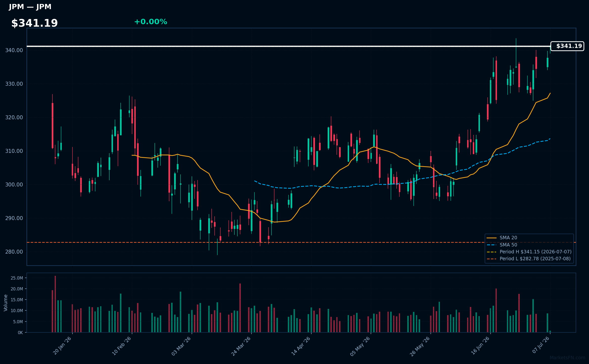
Task: Click the +0.00% change indicator
Action: [x=151, y=22]
